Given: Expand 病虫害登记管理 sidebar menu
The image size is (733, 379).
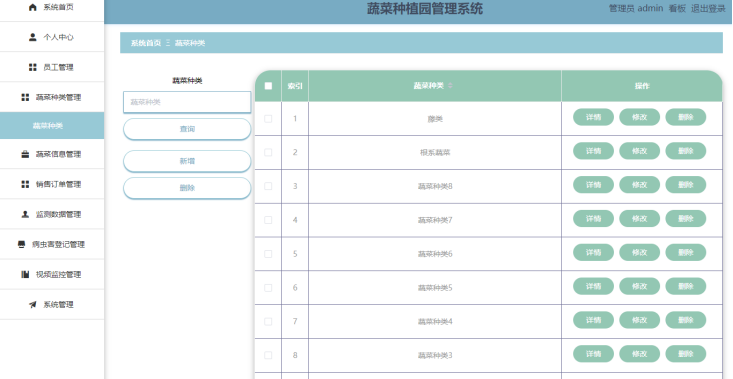Looking at the screenshot, I should coord(52,244).
